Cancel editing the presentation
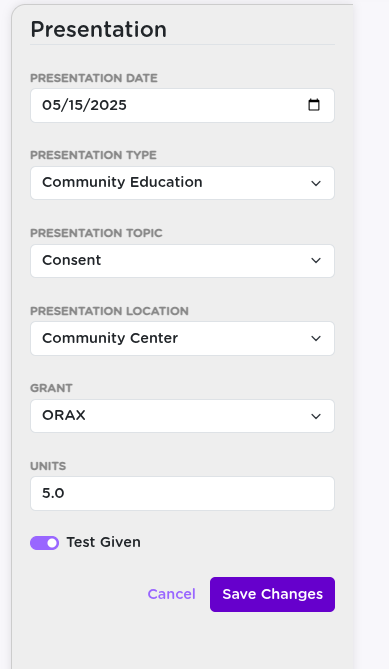The width and height of the screenshot is (389, 669). [171, 594]
